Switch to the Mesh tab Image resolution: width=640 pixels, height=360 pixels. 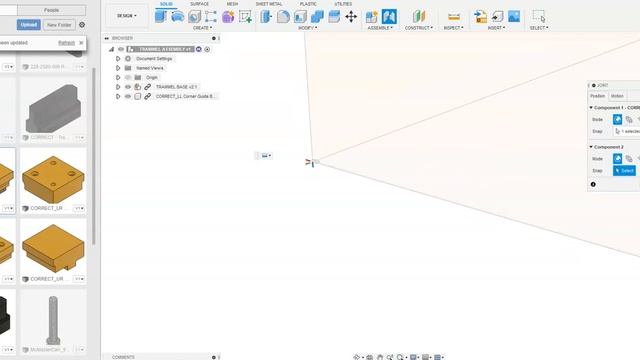click(x=232, y=4)
